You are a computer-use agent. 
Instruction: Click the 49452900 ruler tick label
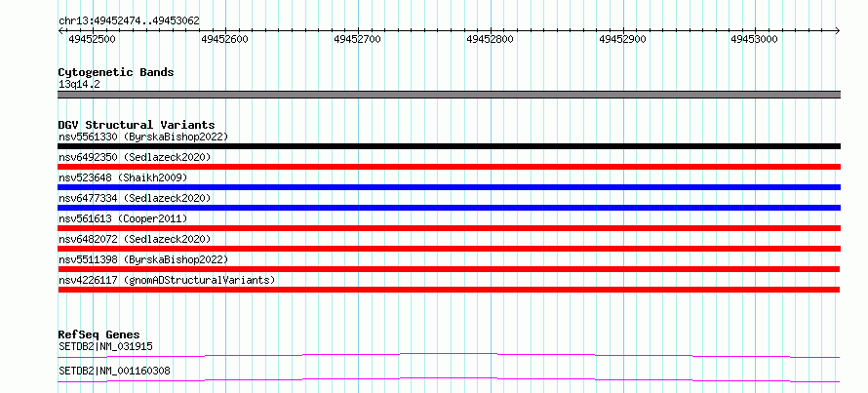coord(623,39)
